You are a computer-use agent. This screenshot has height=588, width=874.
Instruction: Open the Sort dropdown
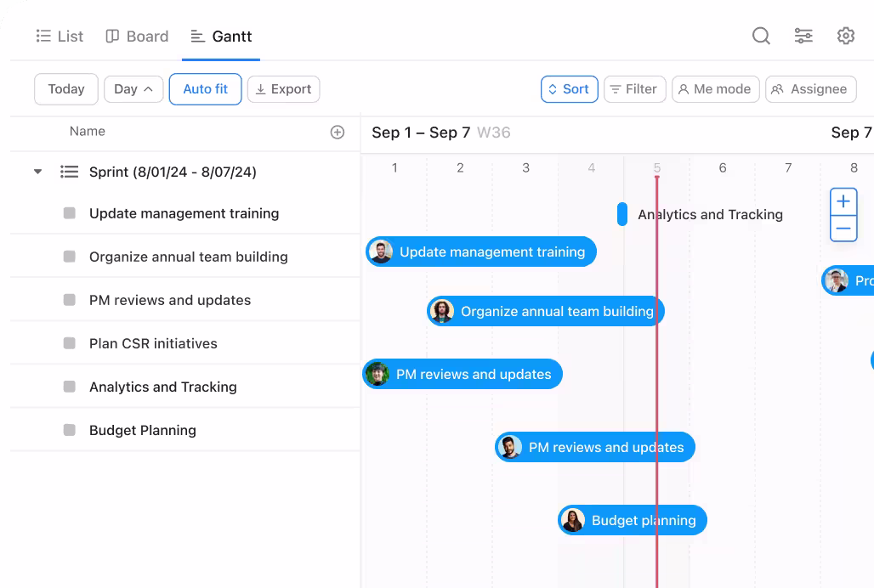tap(569, 89)
